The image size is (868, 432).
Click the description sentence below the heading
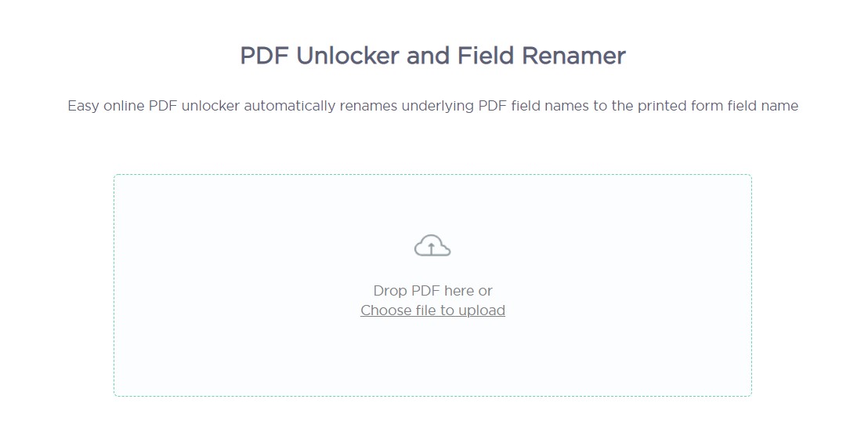pos(432,106)
